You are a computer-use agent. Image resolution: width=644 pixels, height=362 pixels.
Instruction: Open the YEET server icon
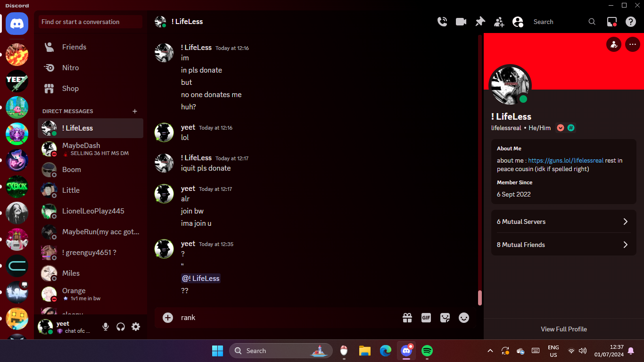pos(17,81)
